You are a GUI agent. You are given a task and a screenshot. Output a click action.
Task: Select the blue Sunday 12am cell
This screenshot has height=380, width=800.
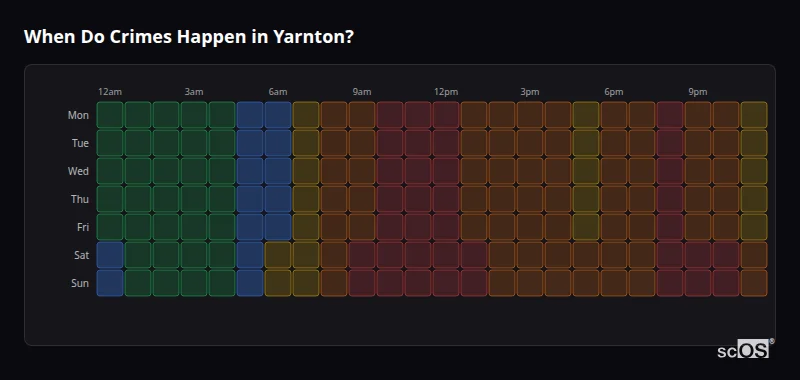coord(110,283)
